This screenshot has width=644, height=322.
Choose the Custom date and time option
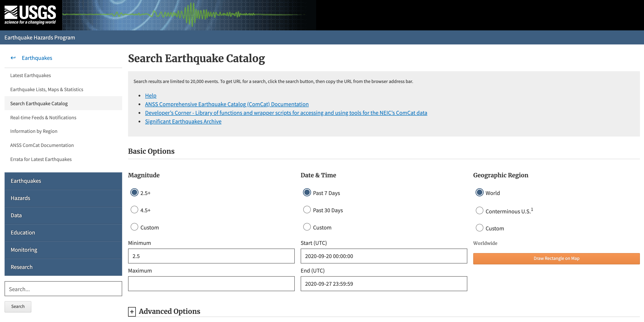[307, 227]
